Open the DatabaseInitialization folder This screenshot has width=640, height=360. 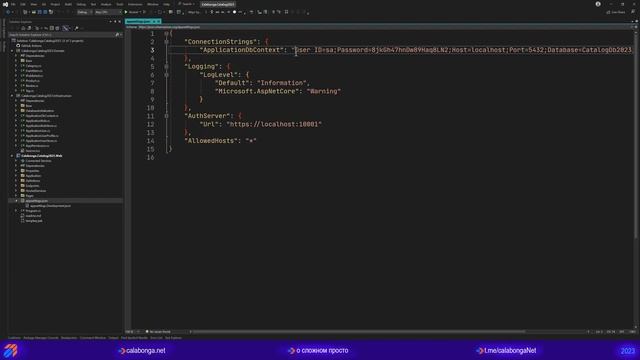click(x=39, y=111)
